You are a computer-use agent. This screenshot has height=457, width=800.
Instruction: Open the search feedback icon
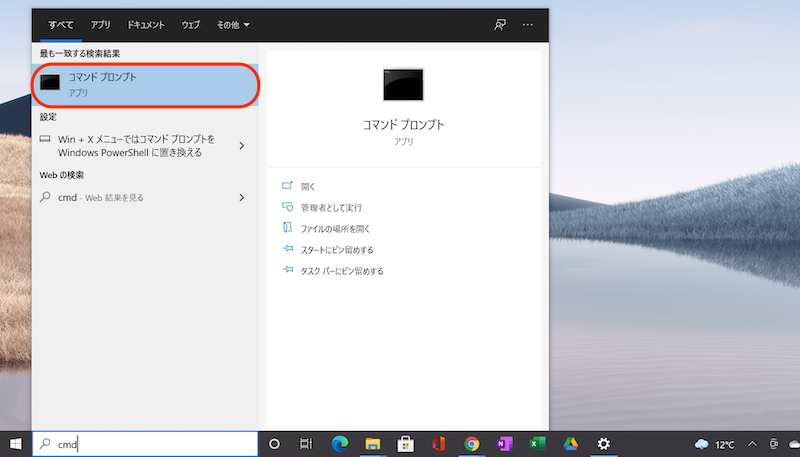click(500, 23)
